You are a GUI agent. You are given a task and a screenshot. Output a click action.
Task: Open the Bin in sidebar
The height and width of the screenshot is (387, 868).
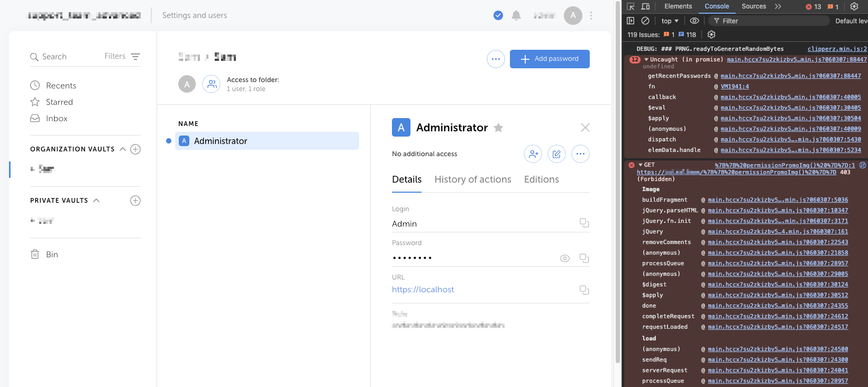52,255
